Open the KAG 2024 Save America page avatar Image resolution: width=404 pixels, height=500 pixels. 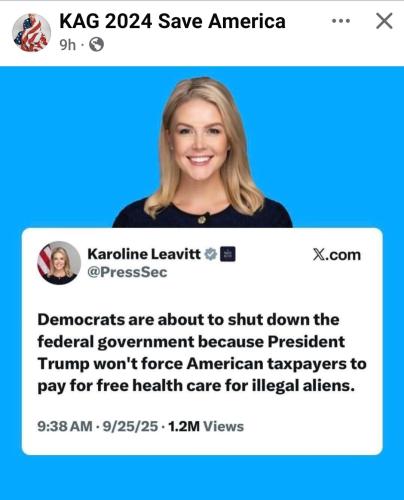[31, 33]
